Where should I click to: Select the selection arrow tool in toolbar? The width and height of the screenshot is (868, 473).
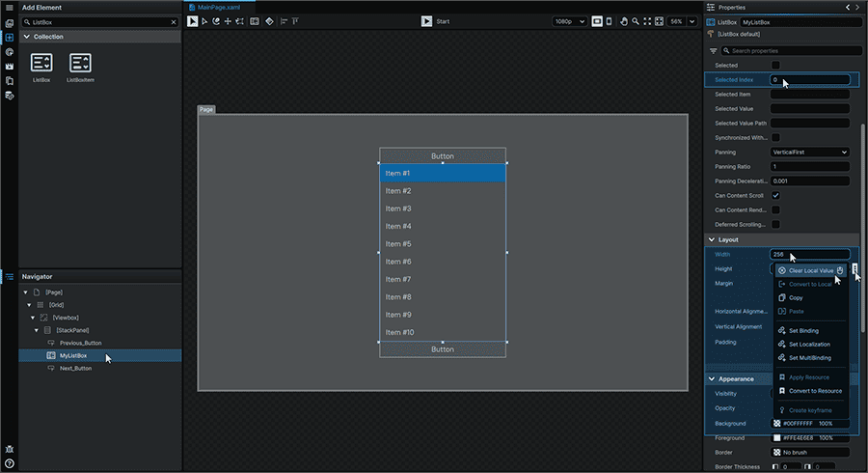[192, 21]
